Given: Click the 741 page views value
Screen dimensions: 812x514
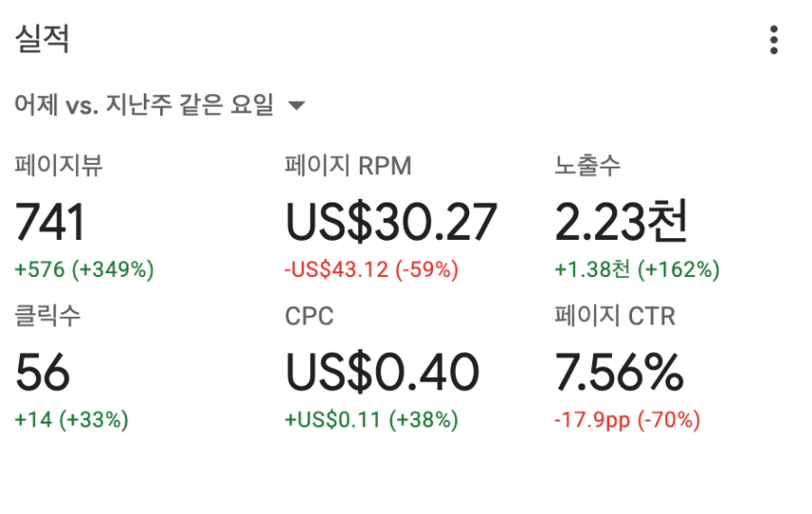Looking at the screenshot, I should (x=50, y=222).
